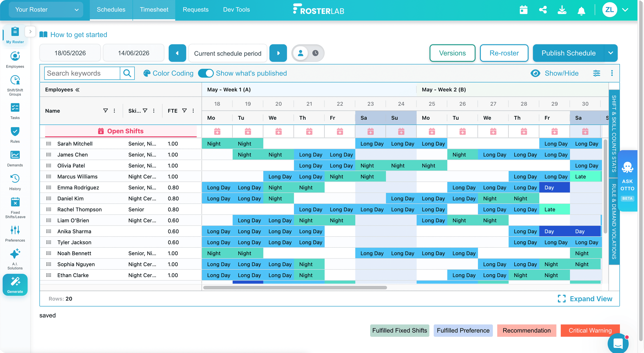Switch to the Schedules tab
644x353 pixels.
coord(111,10)
